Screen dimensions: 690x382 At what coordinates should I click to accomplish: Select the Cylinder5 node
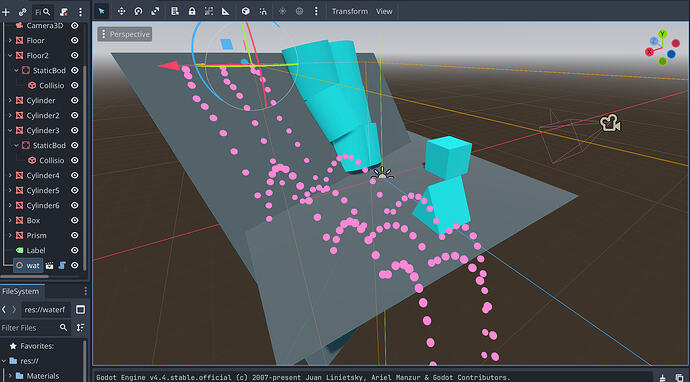[x=43, y=190]
